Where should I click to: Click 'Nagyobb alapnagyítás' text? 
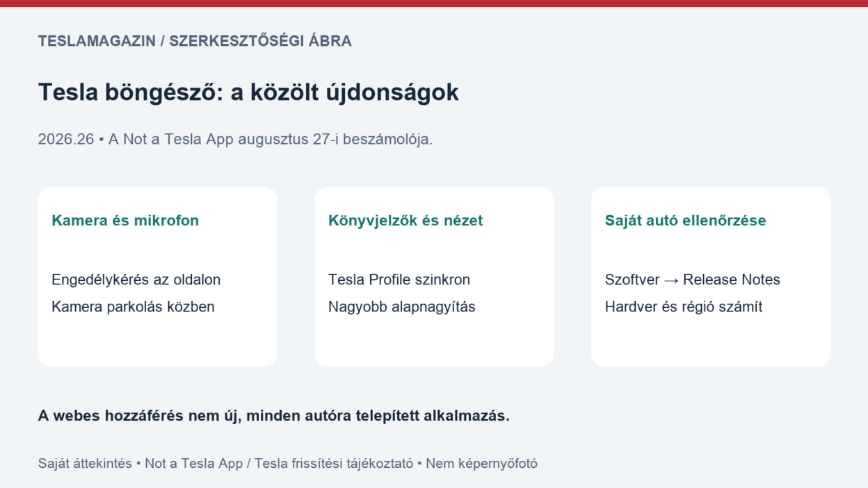[x=402, y=307]
